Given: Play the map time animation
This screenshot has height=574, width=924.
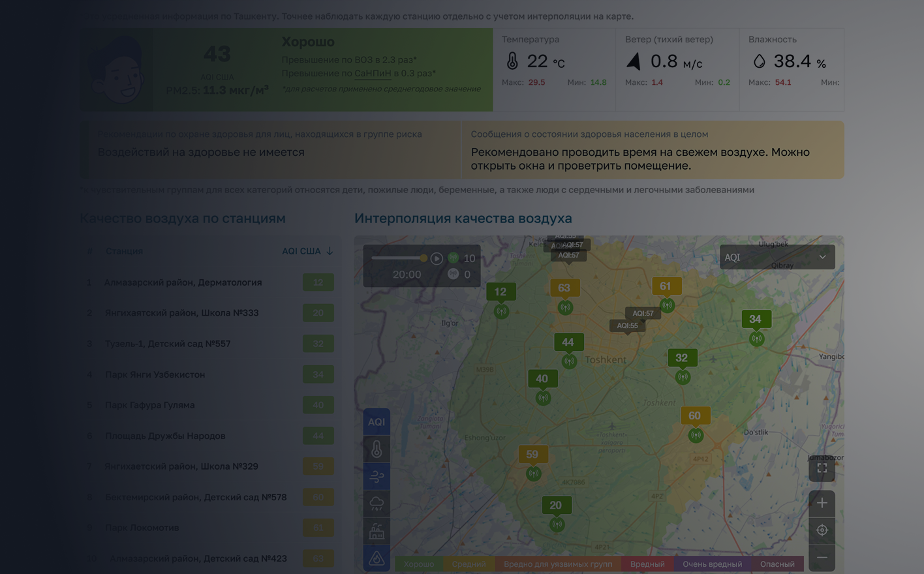Looking at the screenshot, I should (437, 258).
